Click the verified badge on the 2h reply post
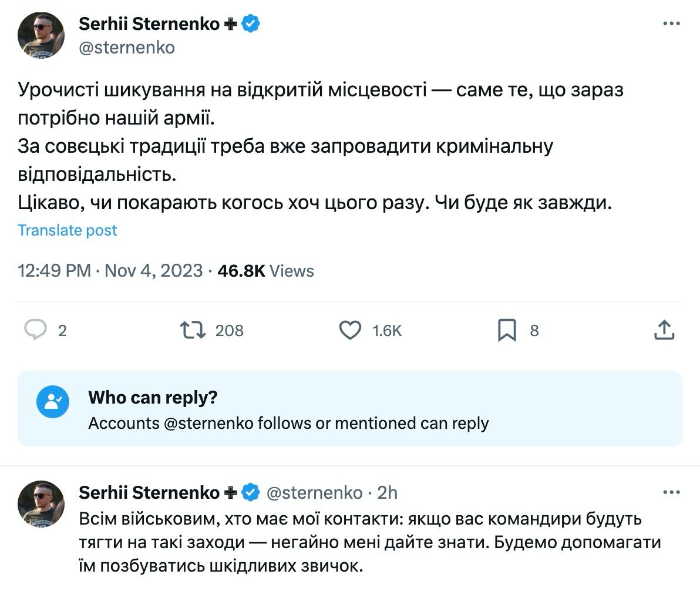Viewport: 700px width, 591px height. click(x=252, y=492)
